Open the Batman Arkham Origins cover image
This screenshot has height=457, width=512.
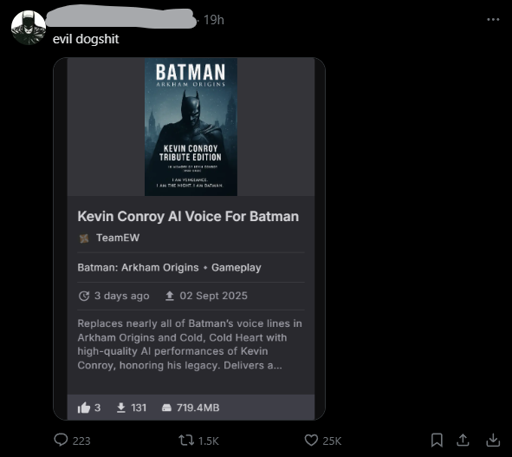coord(191,127)
